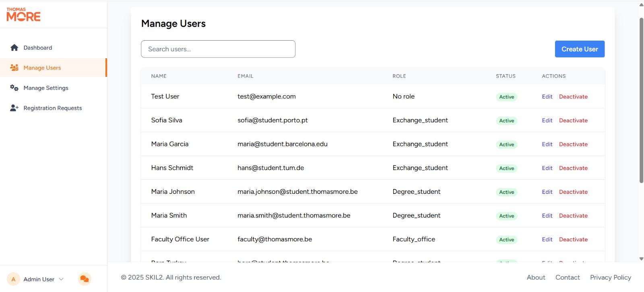Click the Admin User avatar circle

[x=13, y=279]
